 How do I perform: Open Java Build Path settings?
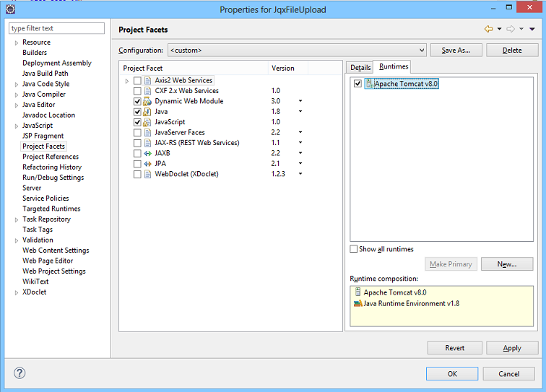point(45,74)
